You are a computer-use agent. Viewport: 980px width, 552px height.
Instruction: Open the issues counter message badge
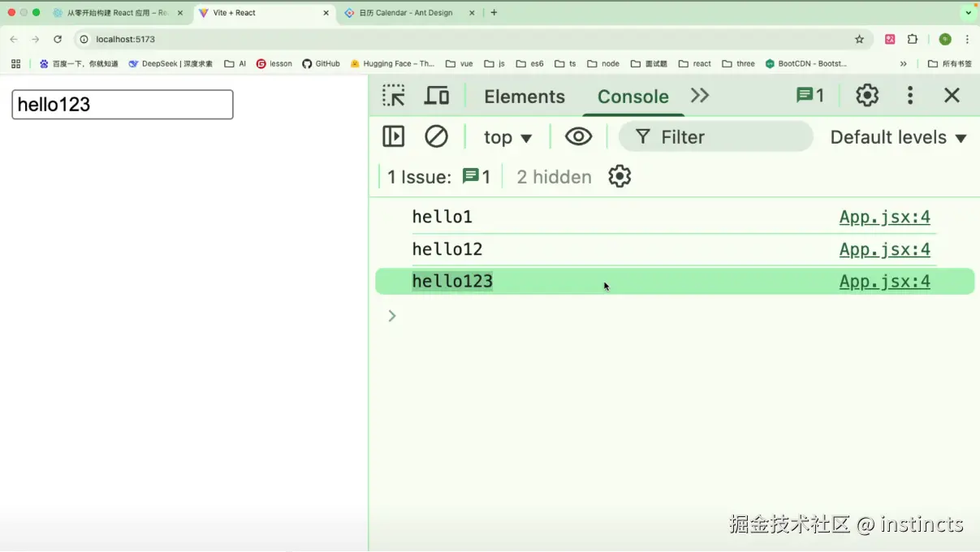click(810, 96)
